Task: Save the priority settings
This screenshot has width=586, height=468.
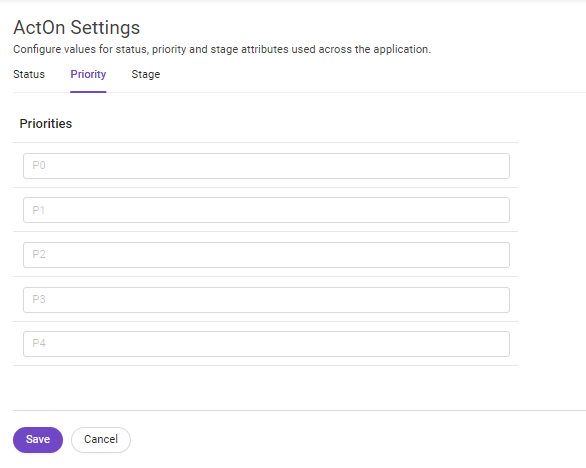Action: pos(38,440)
